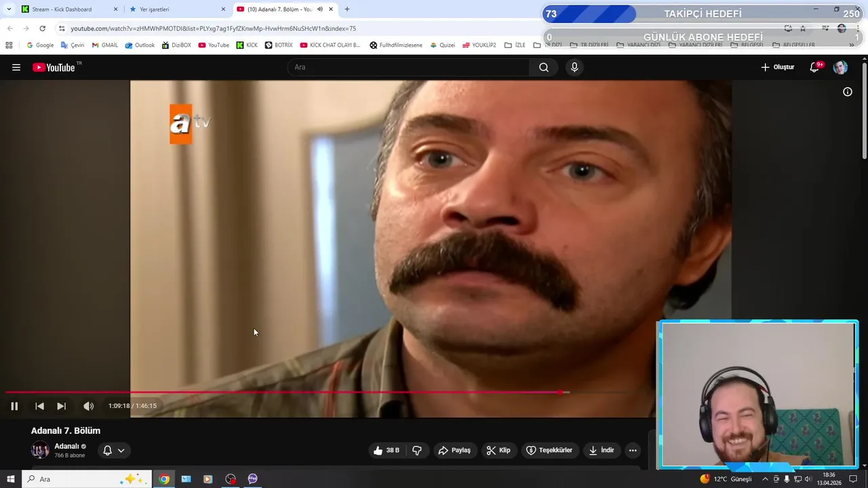Open the BOTRİX bookmark

(279, 45)
